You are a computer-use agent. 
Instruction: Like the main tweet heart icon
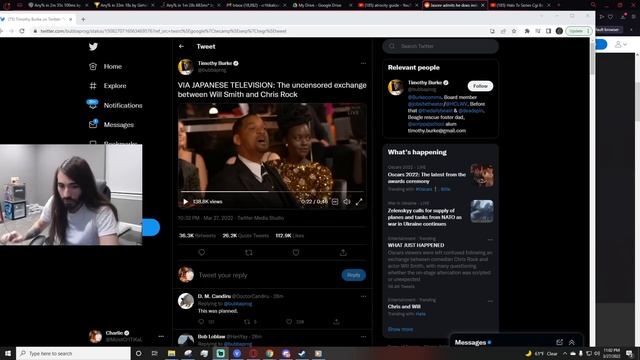point(296,253)
